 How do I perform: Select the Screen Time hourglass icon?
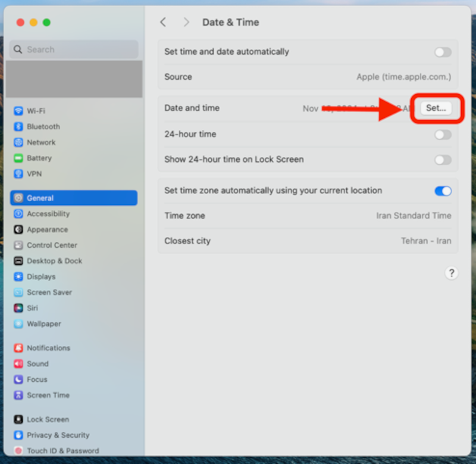(x=18, y=395)
